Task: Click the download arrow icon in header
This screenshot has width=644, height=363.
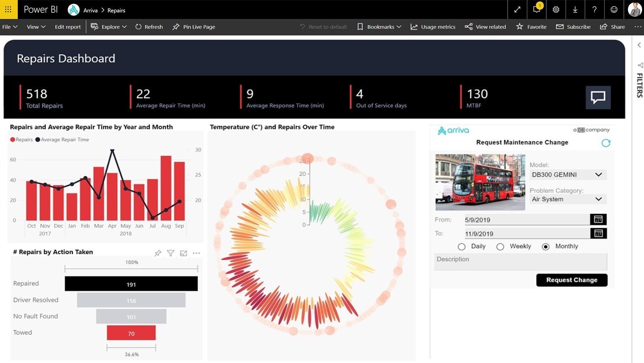Action: point(575,10)
